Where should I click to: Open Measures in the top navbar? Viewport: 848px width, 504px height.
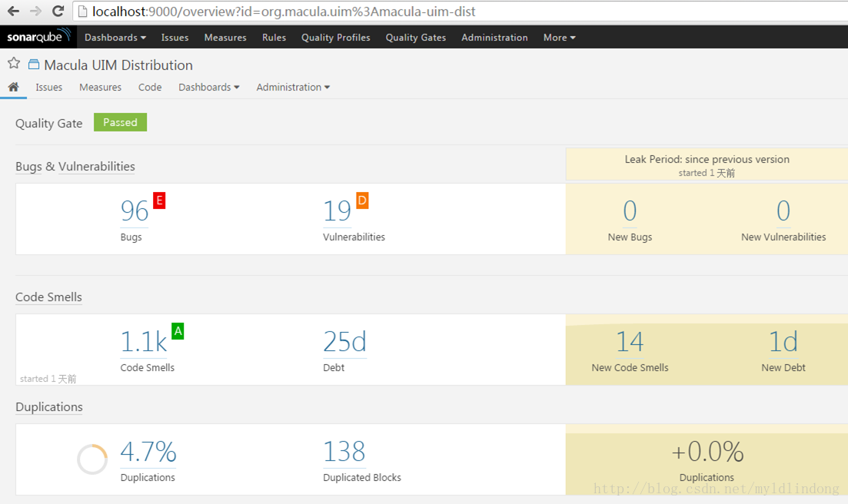(225, 38)
